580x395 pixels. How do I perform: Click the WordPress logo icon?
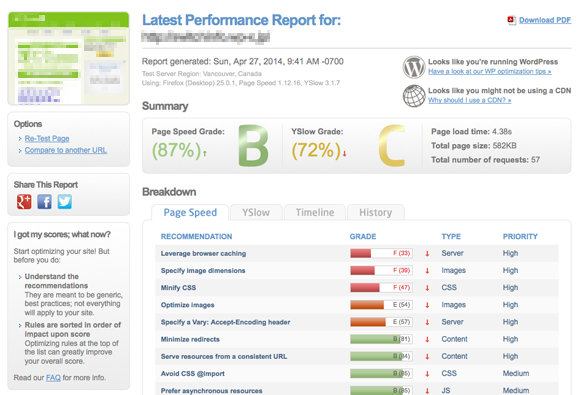tap(414, 67)
